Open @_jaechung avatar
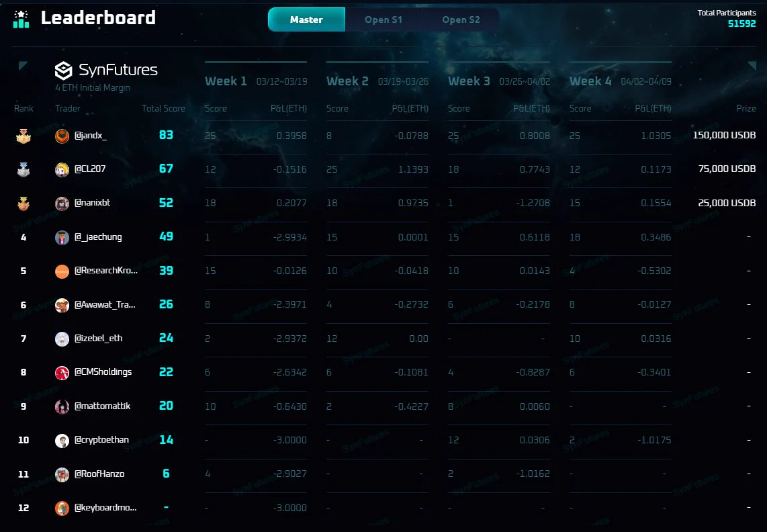Image resolution: width=767 pixels, height=532 pixels. [62, 237]
